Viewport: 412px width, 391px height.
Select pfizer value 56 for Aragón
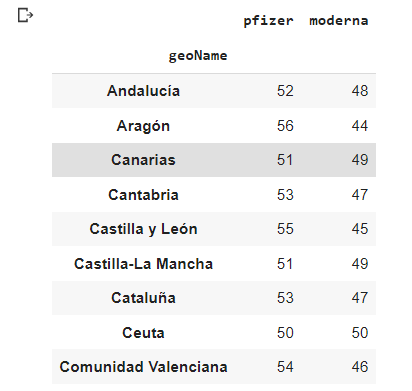tap(285, 126)
